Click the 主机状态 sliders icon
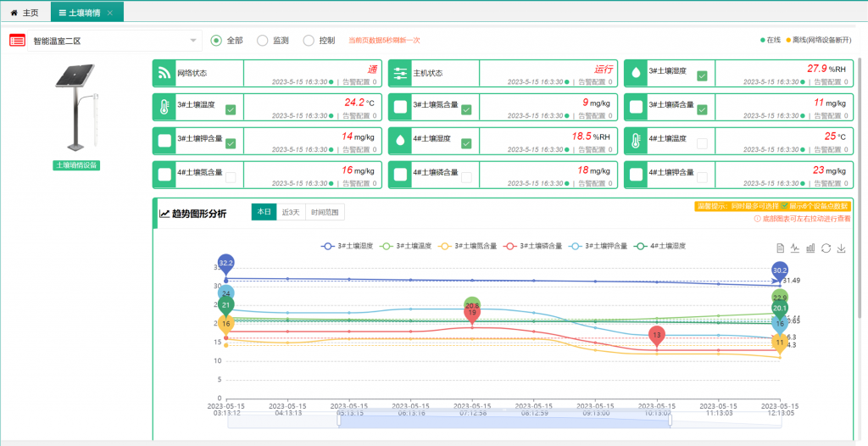 point(400,73)
